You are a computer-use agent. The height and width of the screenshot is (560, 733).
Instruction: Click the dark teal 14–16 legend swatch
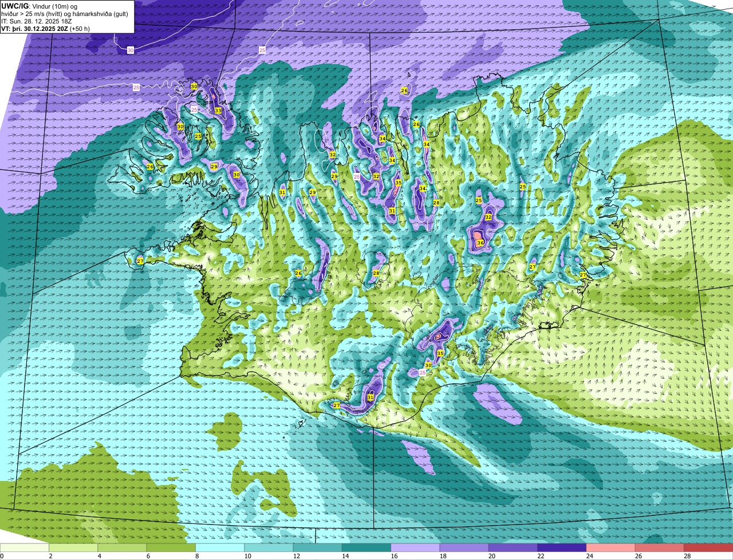[x=366, y=547]
